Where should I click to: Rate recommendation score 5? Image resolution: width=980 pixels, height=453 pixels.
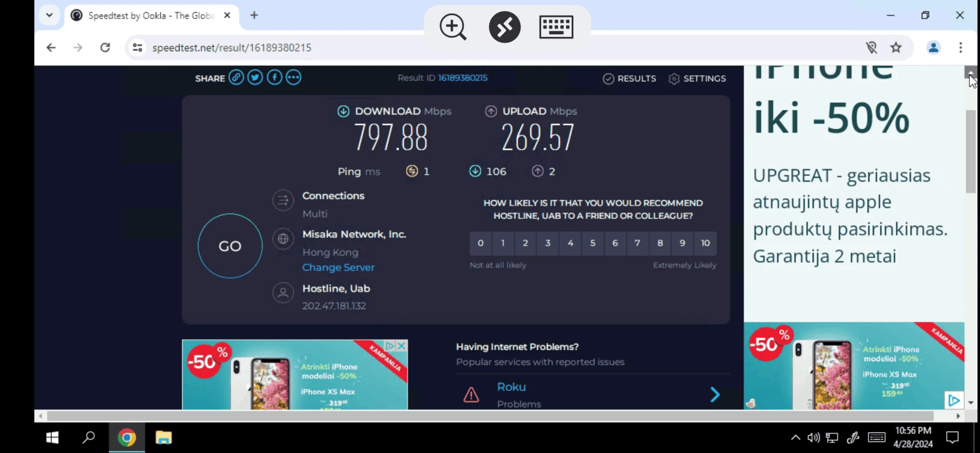pyautogui.click(x=593, y=243)
